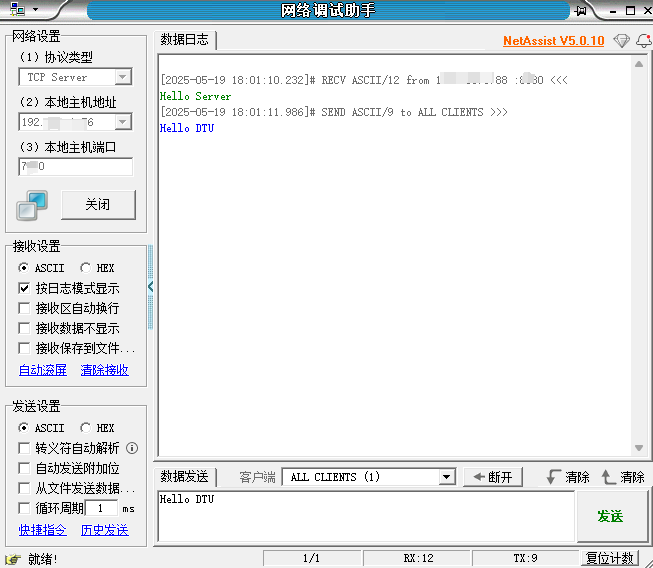
Task: Enable 从文件发送数据 checkbox
Action: pos(24,488)
